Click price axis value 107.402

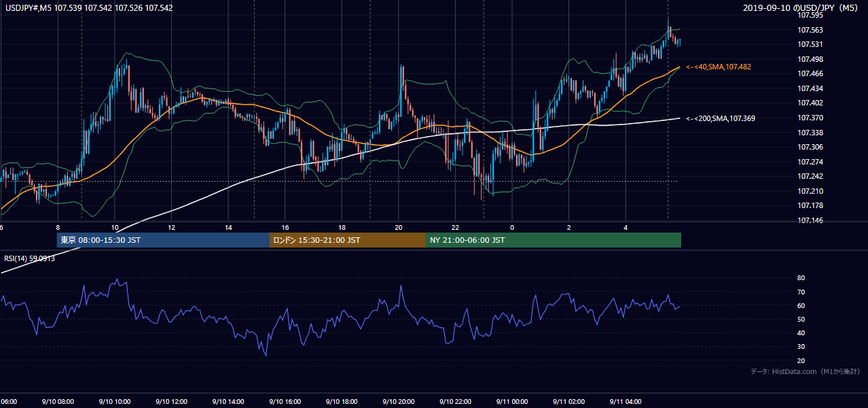[x=809, y=103]
